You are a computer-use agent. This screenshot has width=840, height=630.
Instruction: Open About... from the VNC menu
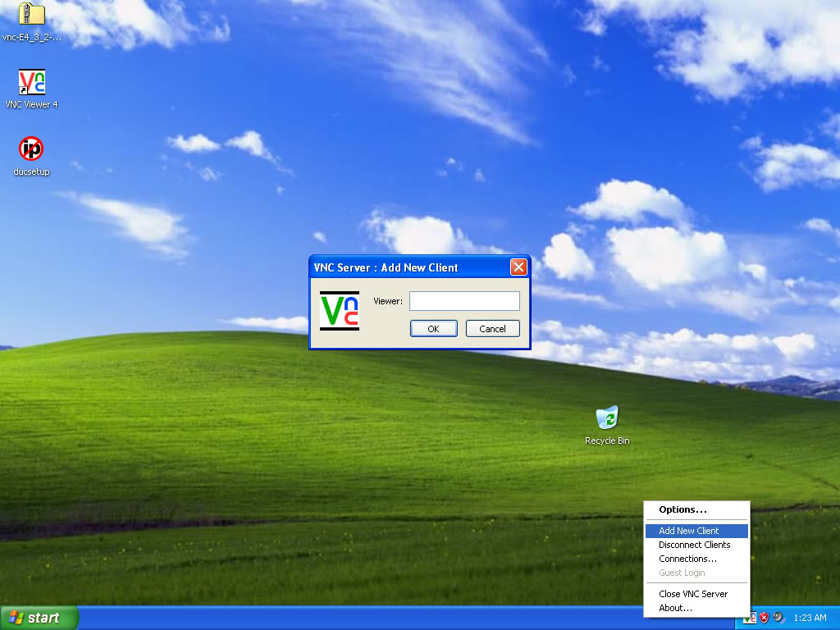click(x=675, y=608)
